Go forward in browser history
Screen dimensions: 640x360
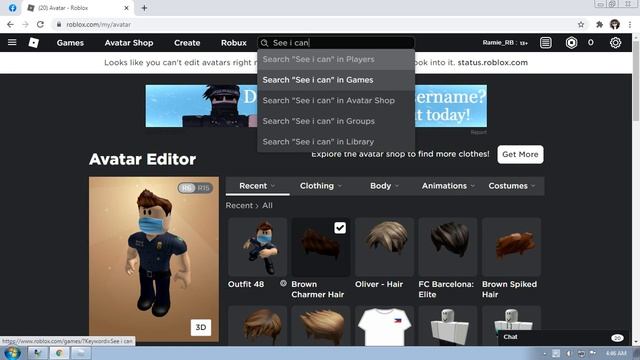tap(25, 24)
